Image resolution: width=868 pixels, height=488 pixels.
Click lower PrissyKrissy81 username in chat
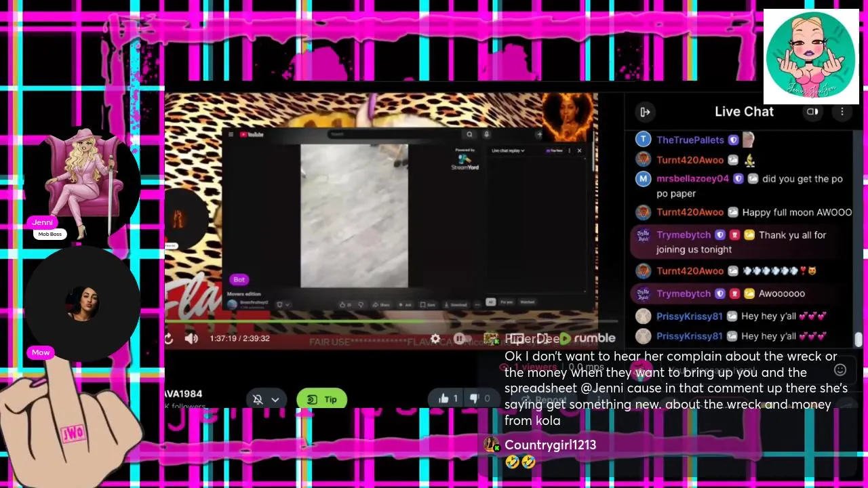(x=689, y=335)
